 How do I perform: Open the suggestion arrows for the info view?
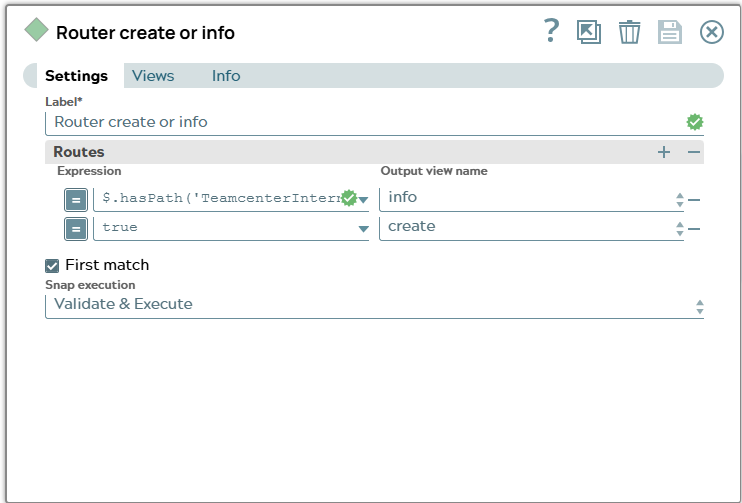click(x=680, y=200)
